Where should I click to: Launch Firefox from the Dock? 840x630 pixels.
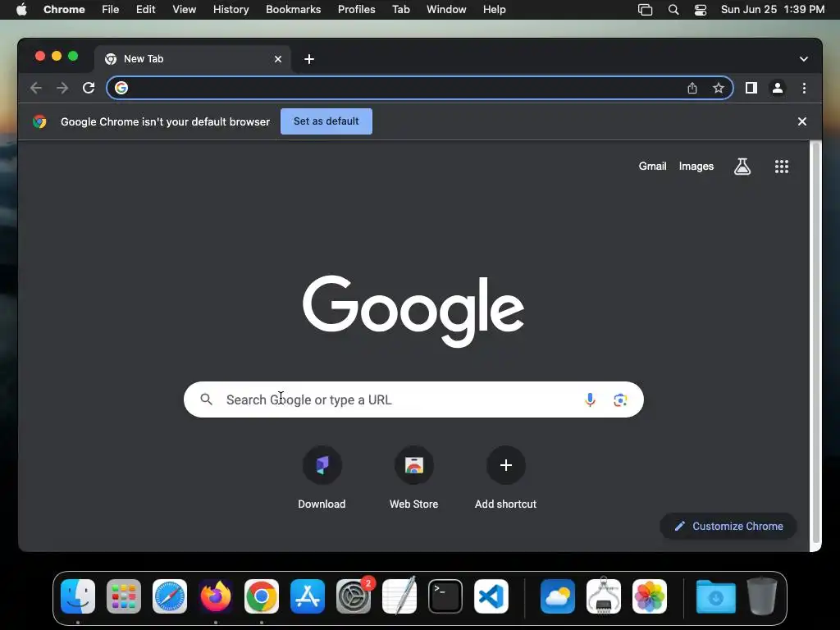(216, 596)
